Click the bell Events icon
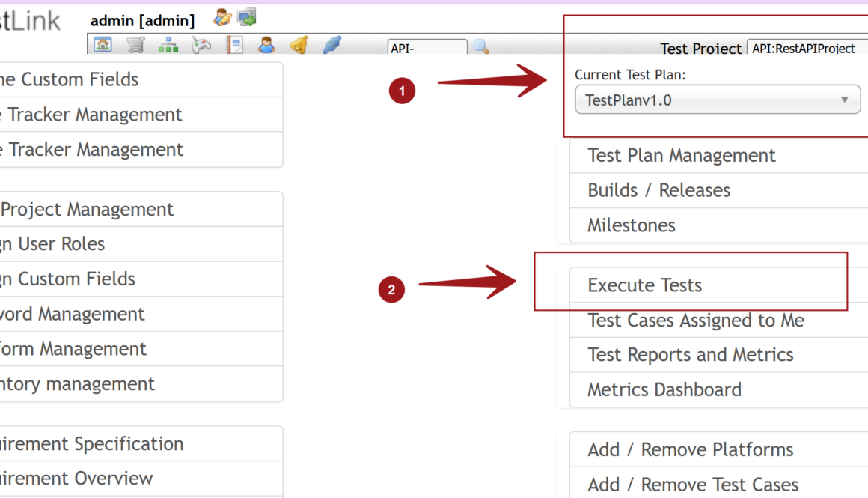 click(299, 46)
